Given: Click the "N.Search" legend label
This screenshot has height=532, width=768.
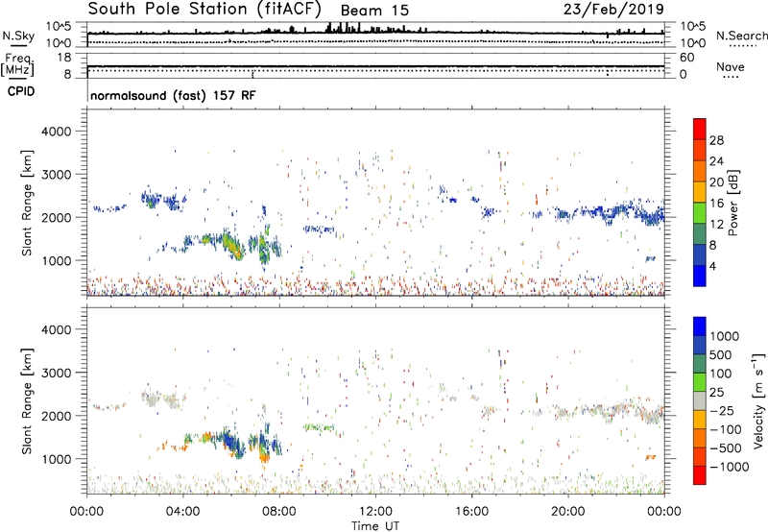Looking at the screenshot, I should point(741,36).
